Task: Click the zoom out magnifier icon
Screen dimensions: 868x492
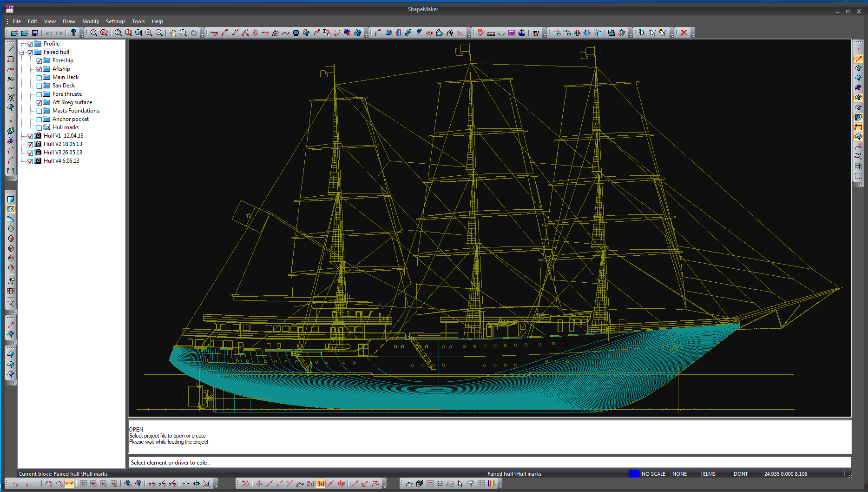Action: [159, 33]
